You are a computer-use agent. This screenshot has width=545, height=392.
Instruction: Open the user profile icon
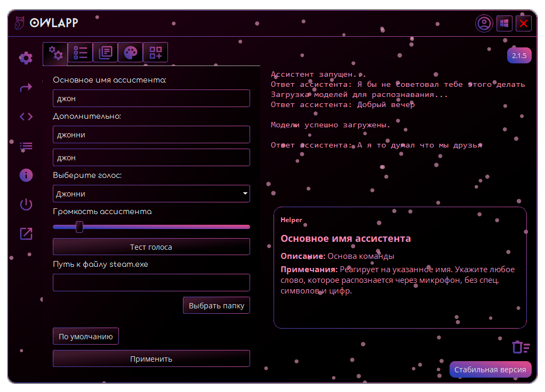484,23
